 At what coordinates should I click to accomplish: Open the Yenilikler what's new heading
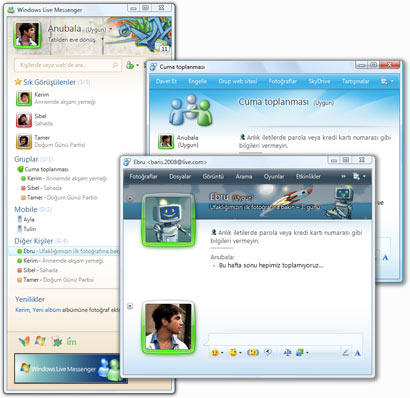(x=30, y=299)
